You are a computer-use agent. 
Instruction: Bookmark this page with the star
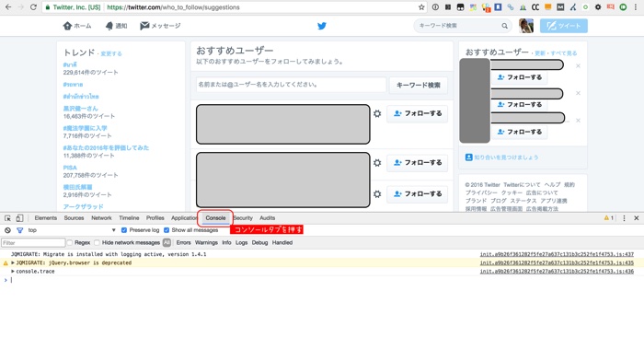click(x=421, y=7)
